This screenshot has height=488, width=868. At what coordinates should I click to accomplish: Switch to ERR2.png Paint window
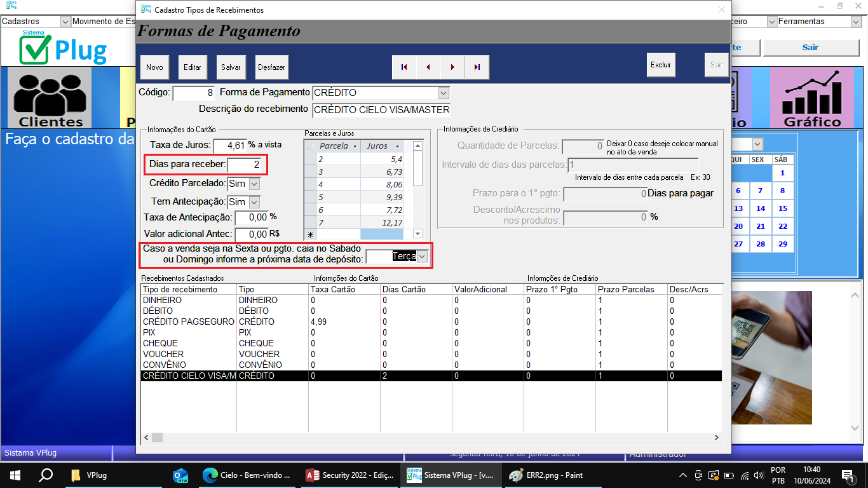pos(547,475)
